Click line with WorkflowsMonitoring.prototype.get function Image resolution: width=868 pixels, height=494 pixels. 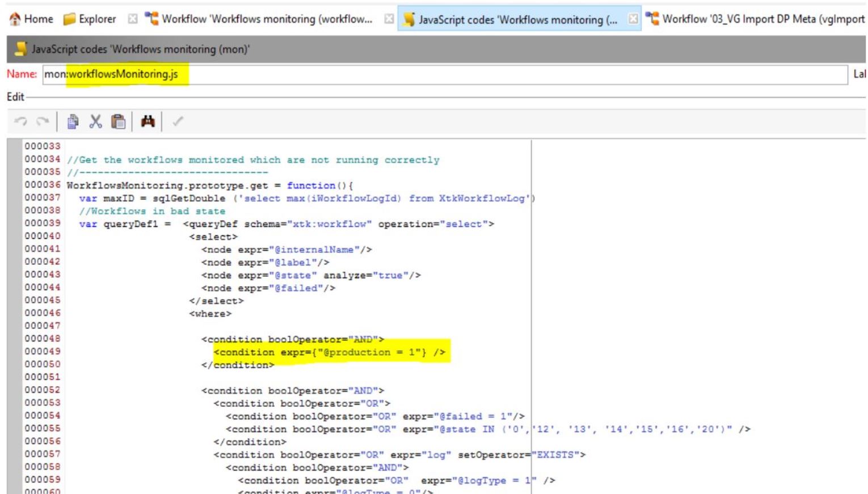pos(210,185)
